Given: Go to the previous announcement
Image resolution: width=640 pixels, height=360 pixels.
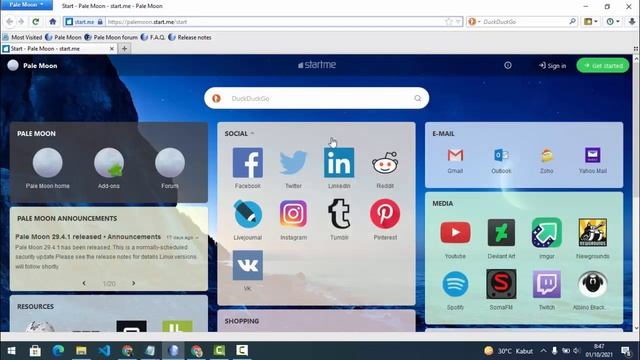Looking at the screenshot, I should (84, 283).
